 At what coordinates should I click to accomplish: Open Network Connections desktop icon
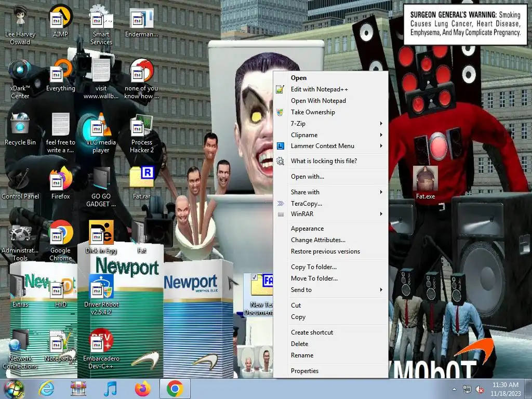point(20,349)
